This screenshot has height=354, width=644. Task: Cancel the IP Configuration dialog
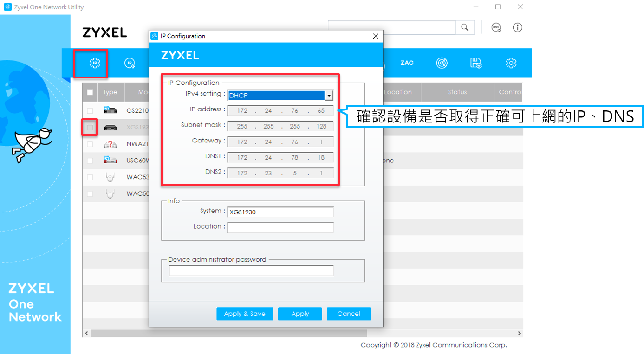coord(349,314)
